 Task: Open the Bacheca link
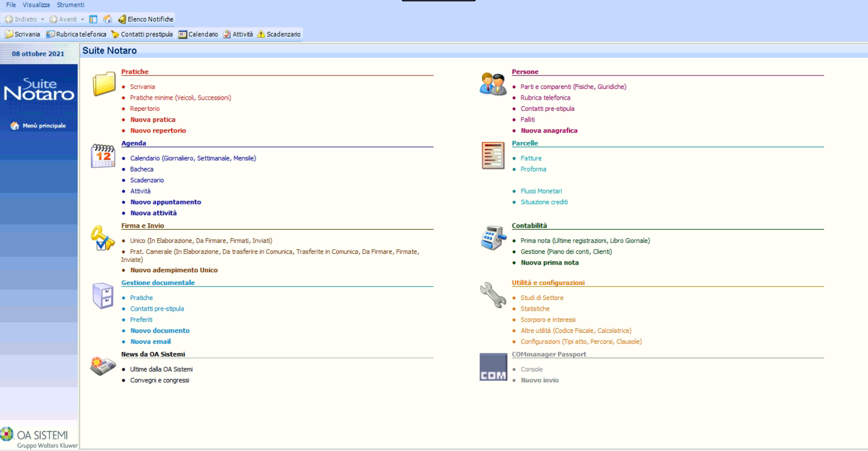141,169
